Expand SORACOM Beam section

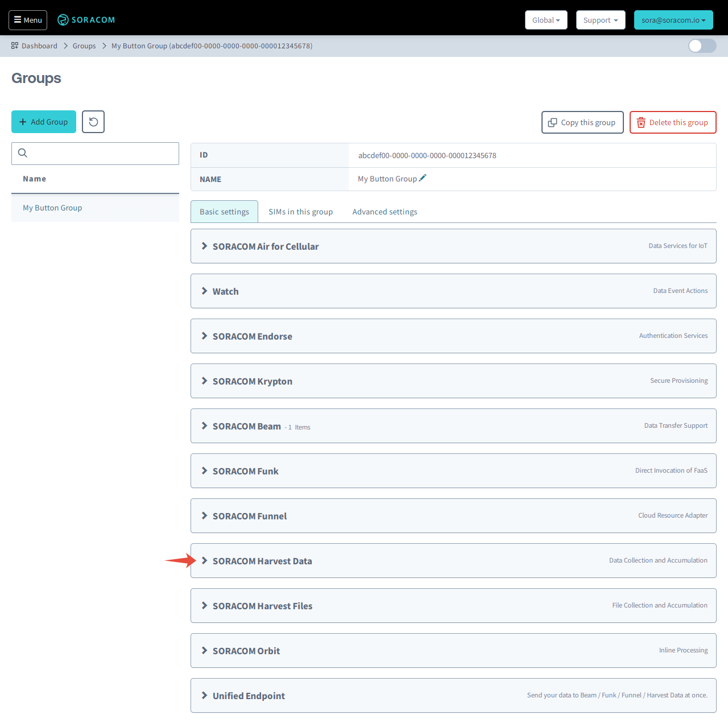(x=453, y=426)
